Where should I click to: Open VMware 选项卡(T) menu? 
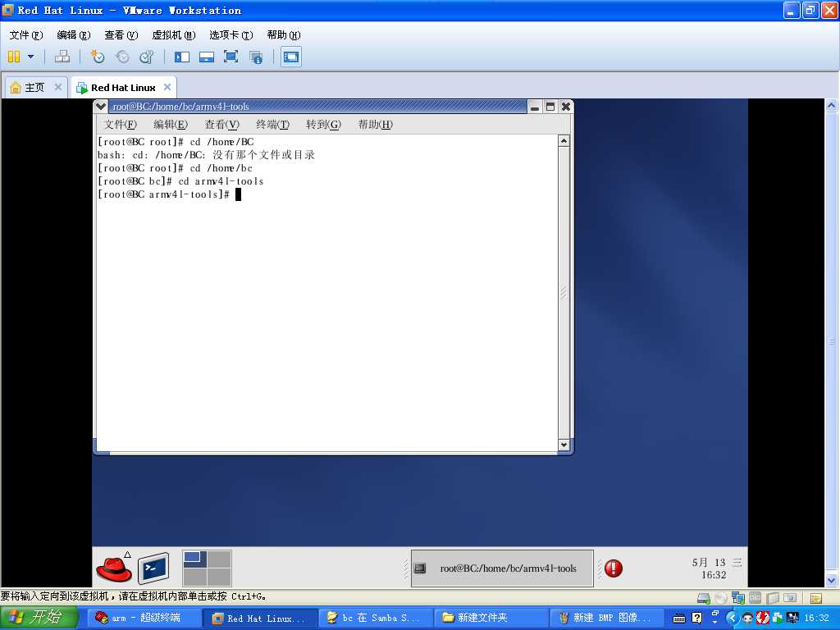(231, 34)
